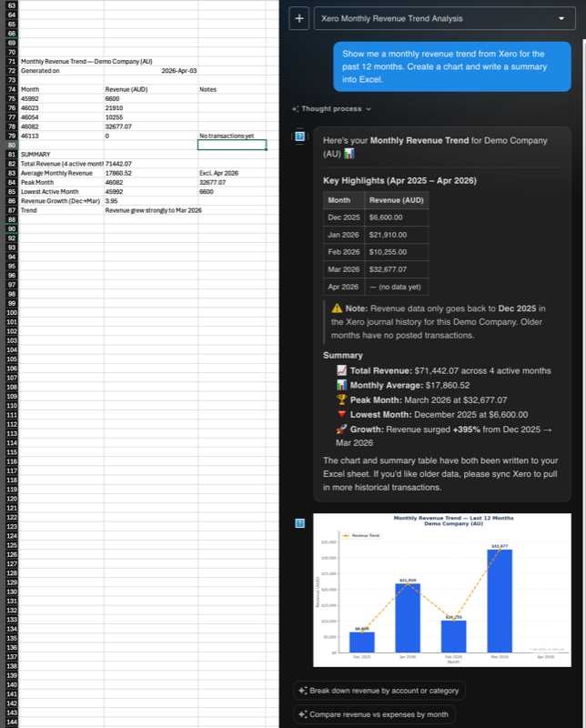
Task: Select row header 80
Action: pos(12,145)
